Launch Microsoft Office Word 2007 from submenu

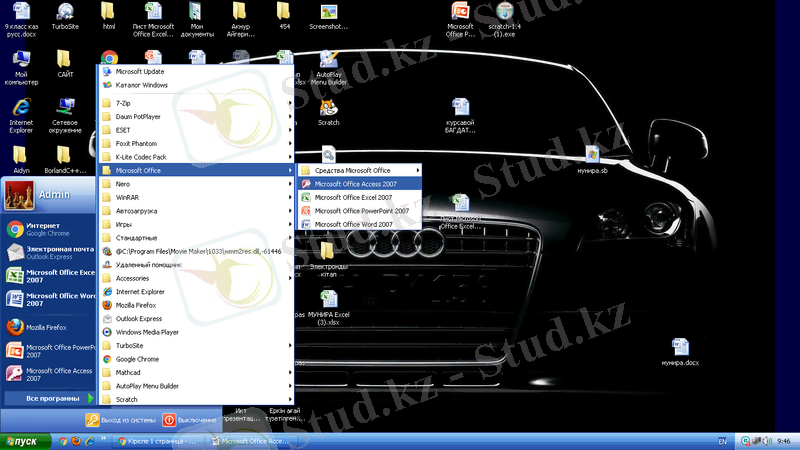[353, 225]
